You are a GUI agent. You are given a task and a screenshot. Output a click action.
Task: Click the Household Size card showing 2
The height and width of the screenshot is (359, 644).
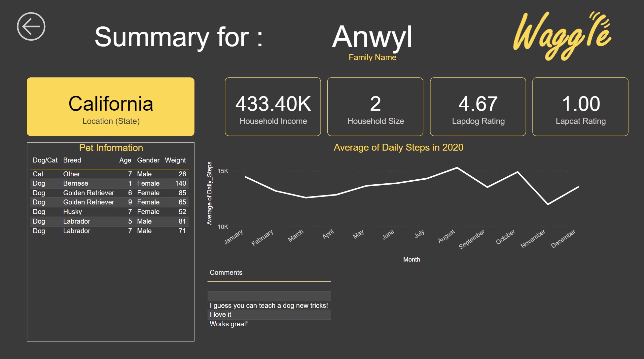click(375, 106)
